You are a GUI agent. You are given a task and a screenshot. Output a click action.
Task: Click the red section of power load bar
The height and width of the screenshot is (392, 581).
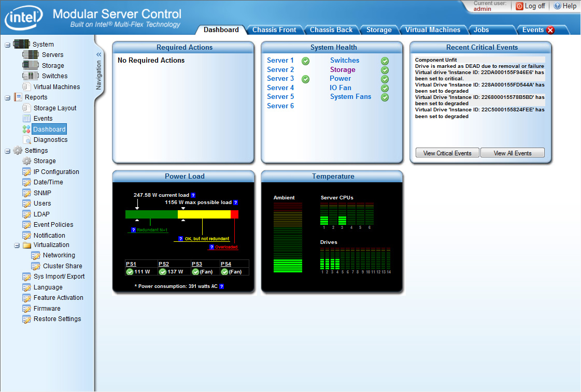234,214
